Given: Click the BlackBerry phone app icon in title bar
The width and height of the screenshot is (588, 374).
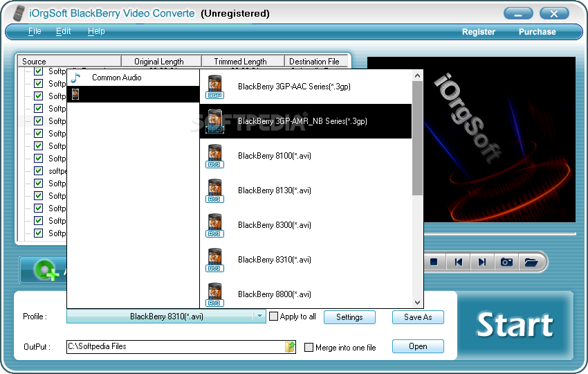Looking at the screenshot, I should 19,14.
